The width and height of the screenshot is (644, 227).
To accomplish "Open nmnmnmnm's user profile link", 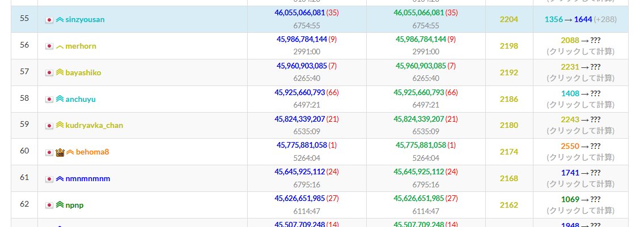I will click(x=88, y=178).
